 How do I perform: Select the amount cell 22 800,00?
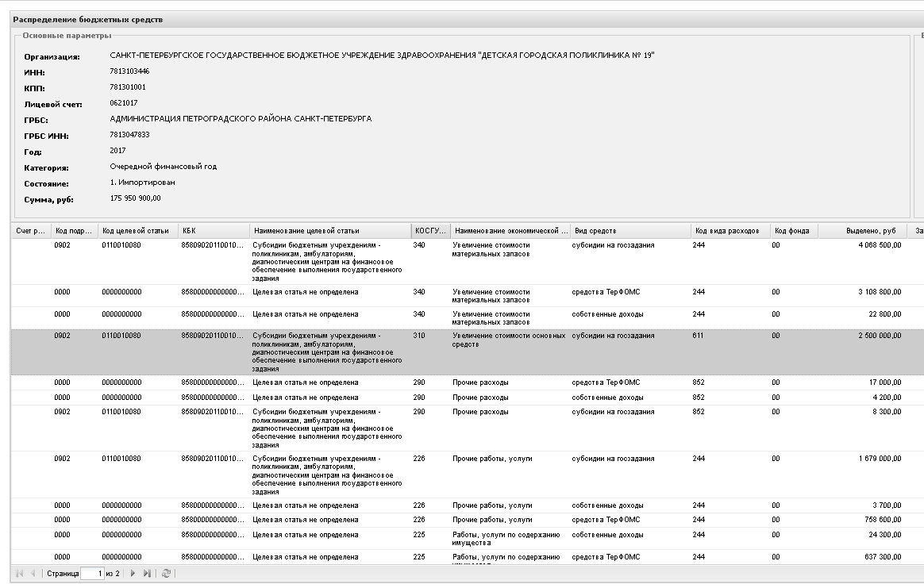(884, 314)
